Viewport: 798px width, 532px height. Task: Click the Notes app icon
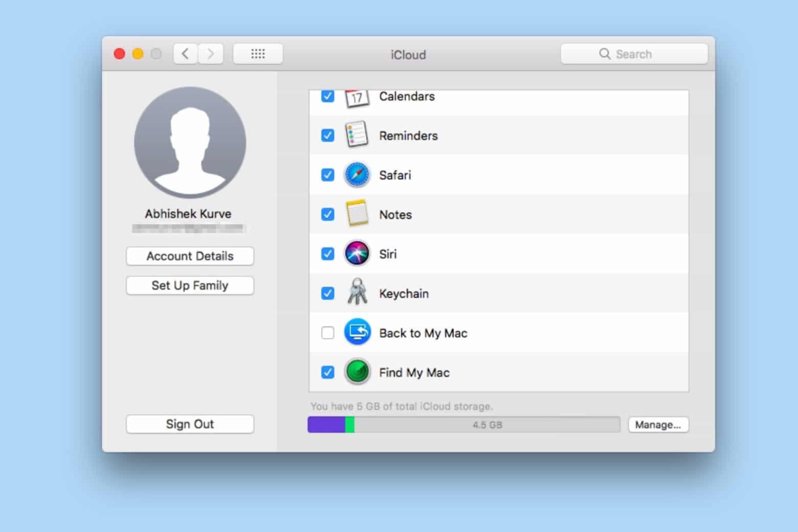pos(357,214)
